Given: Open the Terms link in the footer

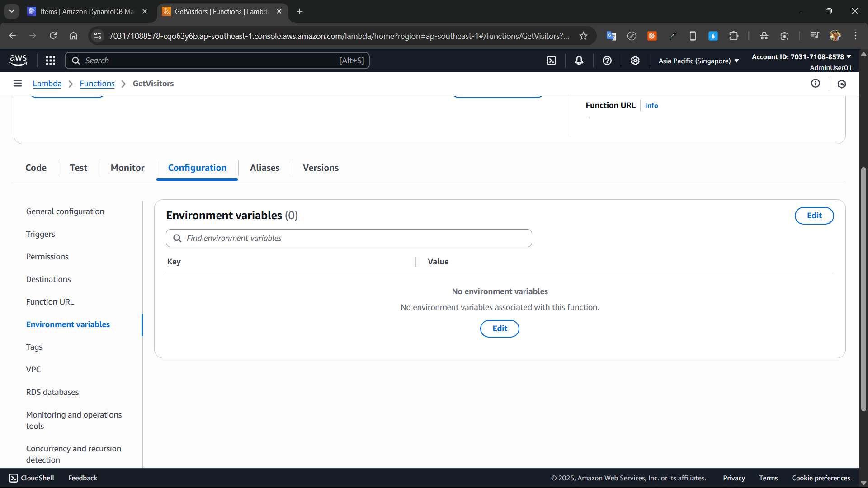Looking at the screenshot, I should coord(769,478).
